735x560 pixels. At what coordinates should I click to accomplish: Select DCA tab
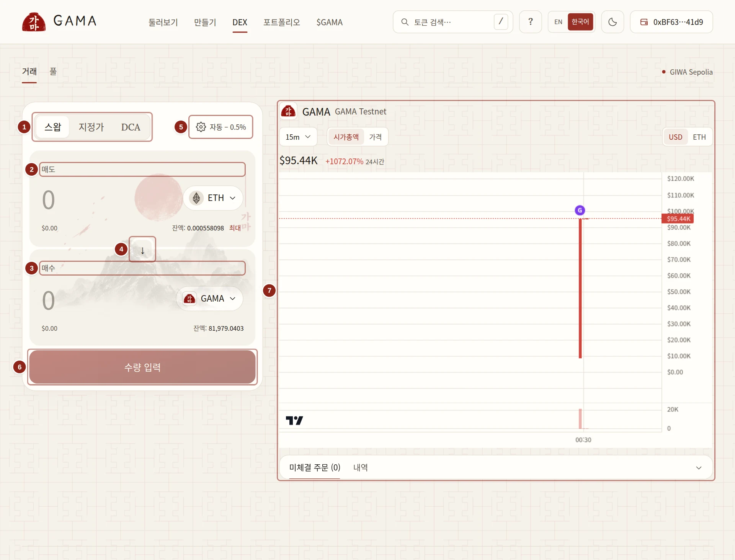tap(131, 127)
